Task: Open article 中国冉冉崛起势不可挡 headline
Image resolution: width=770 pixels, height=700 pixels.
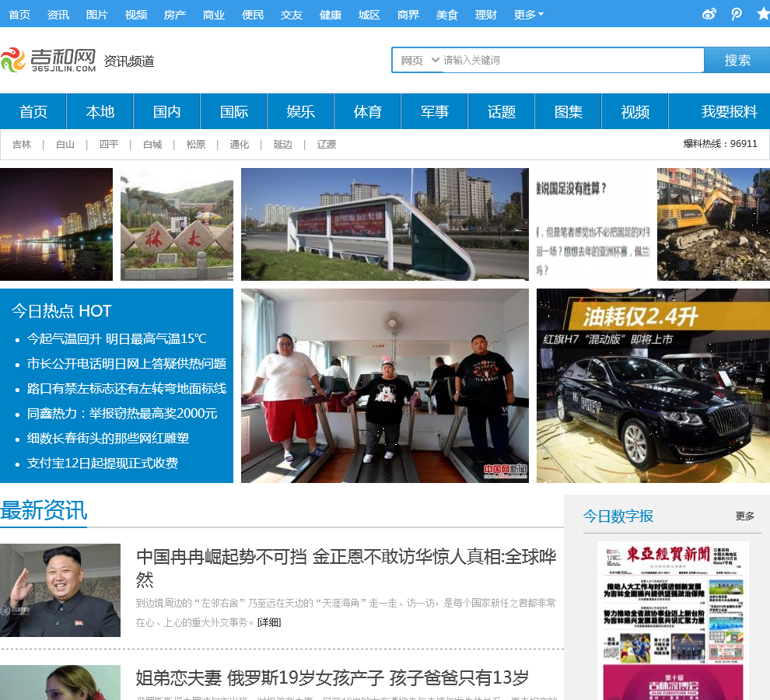Action: tap(346, 568)
